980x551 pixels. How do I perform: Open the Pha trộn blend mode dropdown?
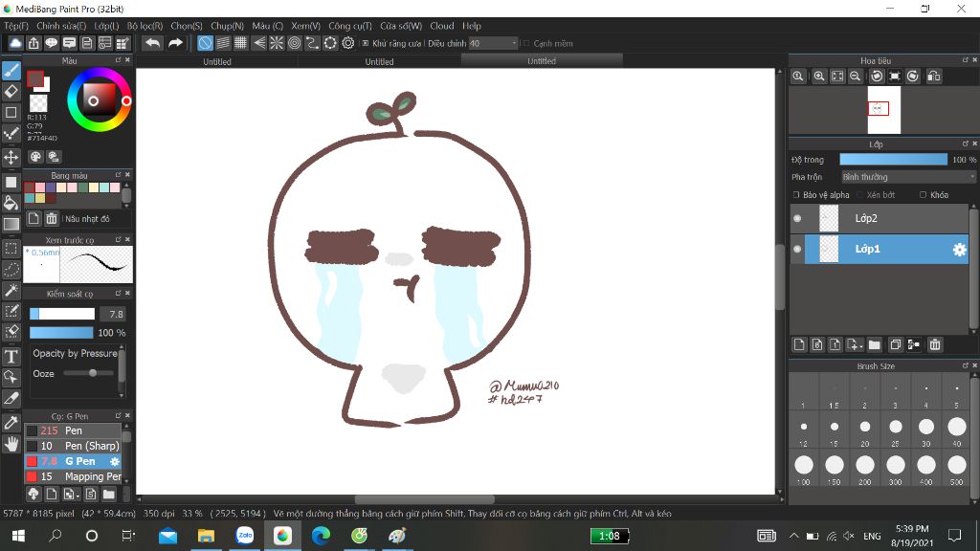(909, 177)
